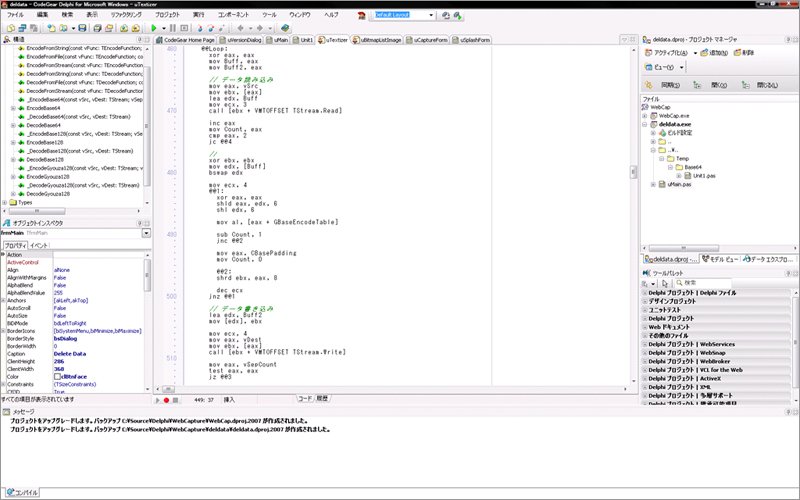Image resolution: width=800 pixels, height=500 pixels.
Task: Expand the DecodeGyouza128 node in Structure
Action: tap(13, 194)
